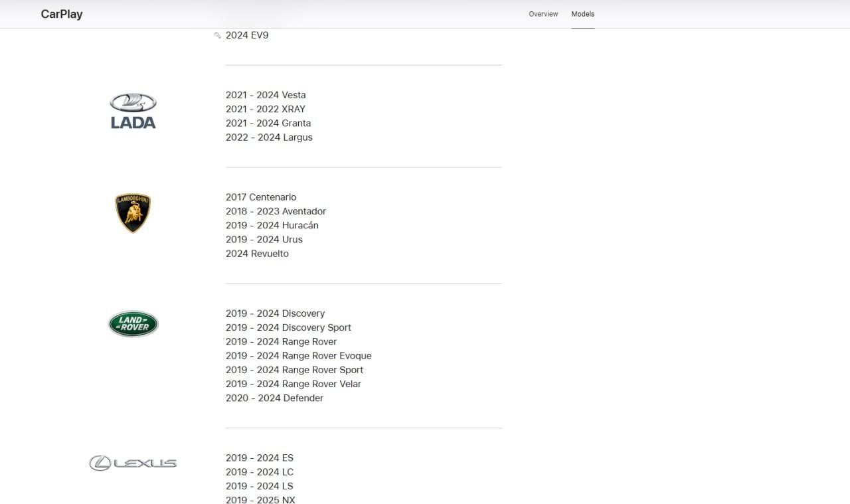Viewport: 850px width, 504px height.
Task: Click the 2019 - 2025 NX entry
Action: (x=260, y=501)
